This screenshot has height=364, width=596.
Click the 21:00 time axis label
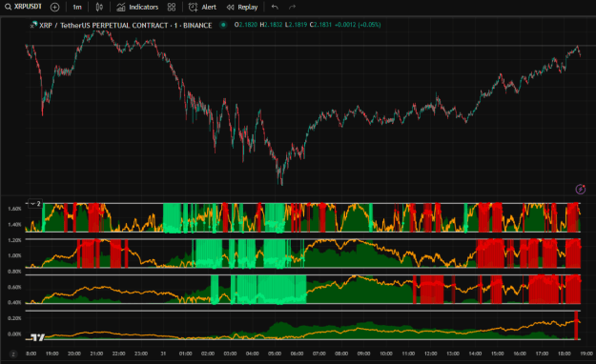[x=96, y=354]
